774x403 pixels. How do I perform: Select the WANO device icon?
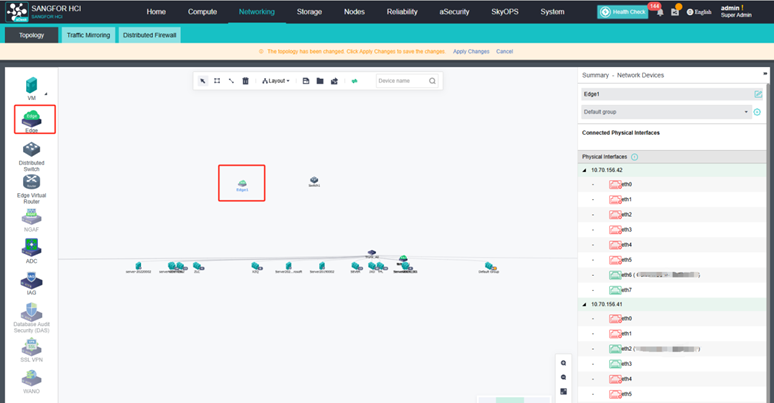coord(32,379)
